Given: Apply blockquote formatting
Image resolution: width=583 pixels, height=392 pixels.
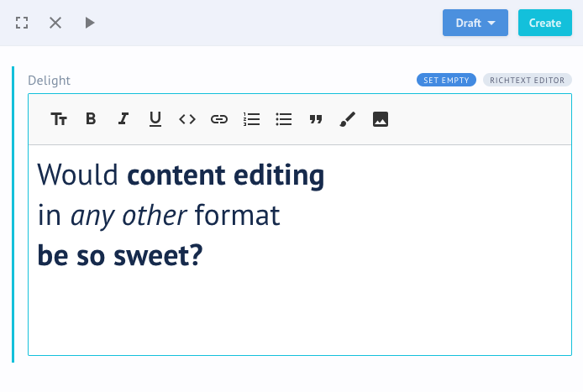Looking at the screenshot, I should pos(316,119).
